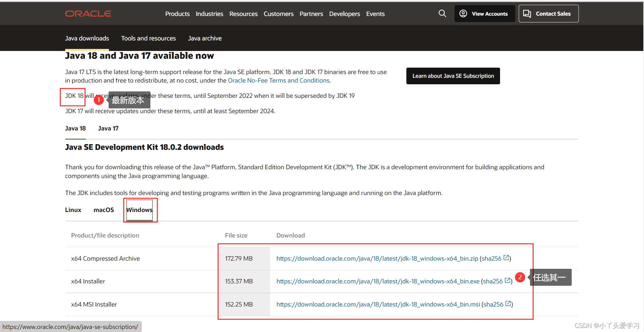Download jdk-18_windows-x64_bin.msi link

(x=378, y=304)
